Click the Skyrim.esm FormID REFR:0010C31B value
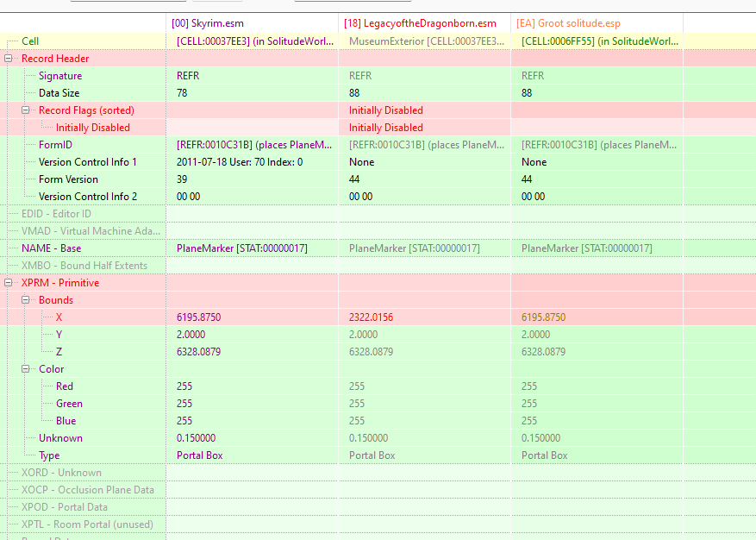The height and width of the screenshot is (540, 756). pos(254,145)
